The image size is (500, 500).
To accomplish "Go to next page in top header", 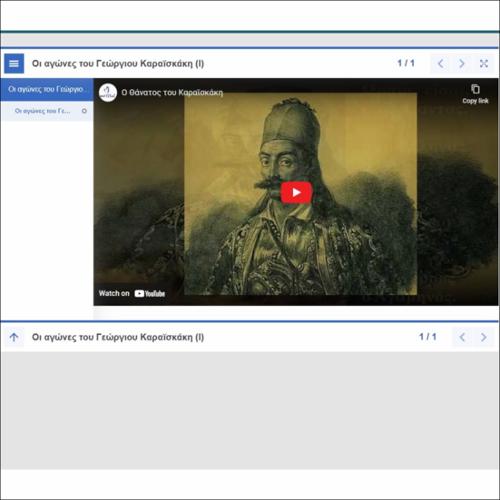I will [x=462, y=63].
